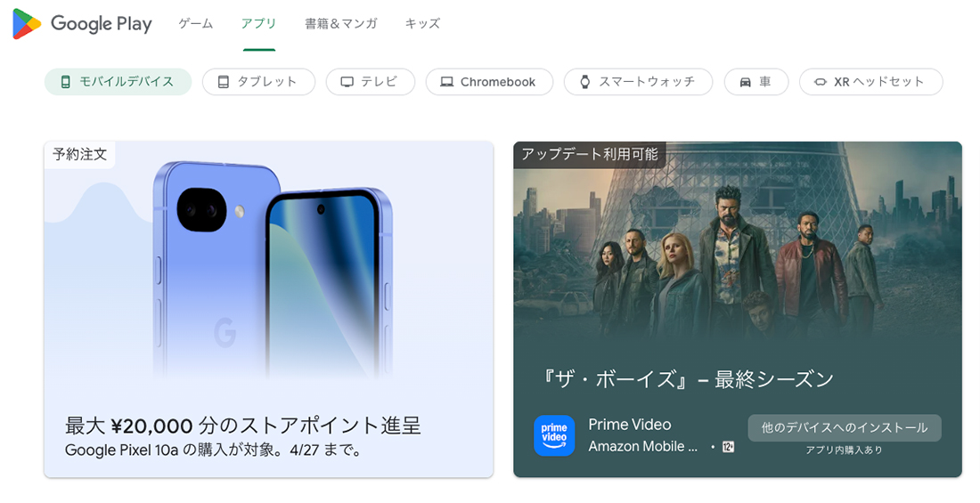Click 他のデバイスへのインストール button
The height and width of the screenshot is (503, 980).
tap(845, 428)
